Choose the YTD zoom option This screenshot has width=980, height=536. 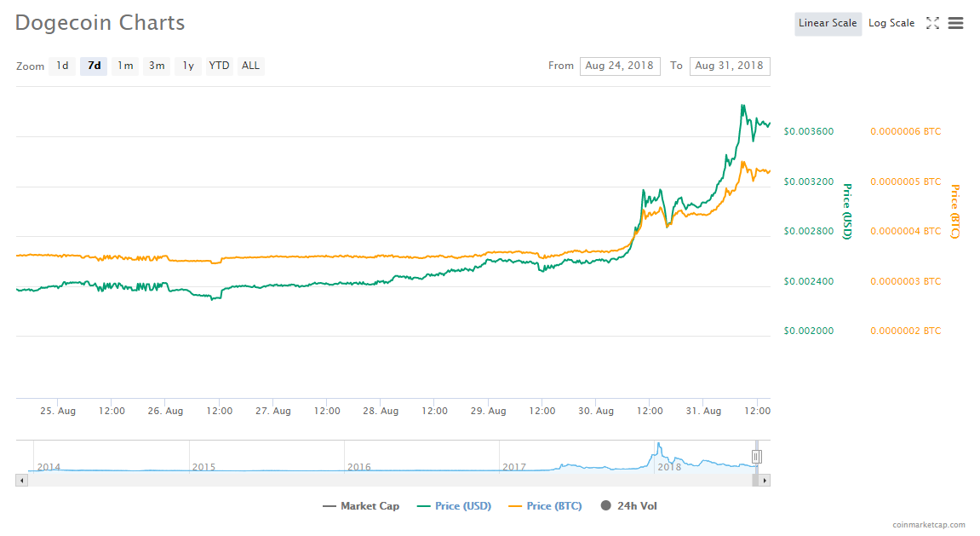[220, 66]
